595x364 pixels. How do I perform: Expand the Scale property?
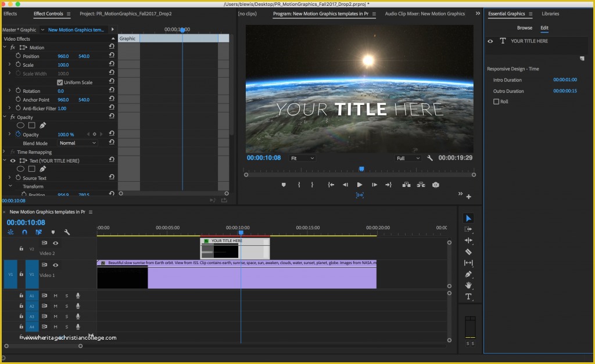tap(9, 64)
